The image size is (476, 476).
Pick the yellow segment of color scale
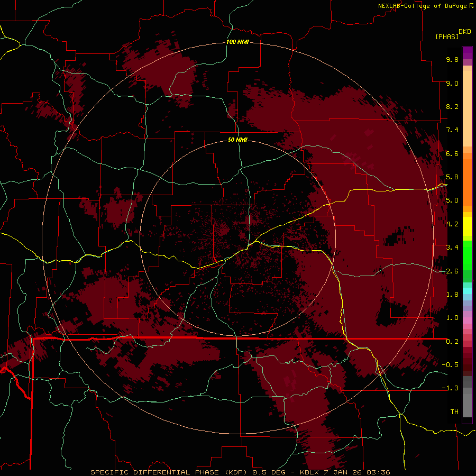467,226
